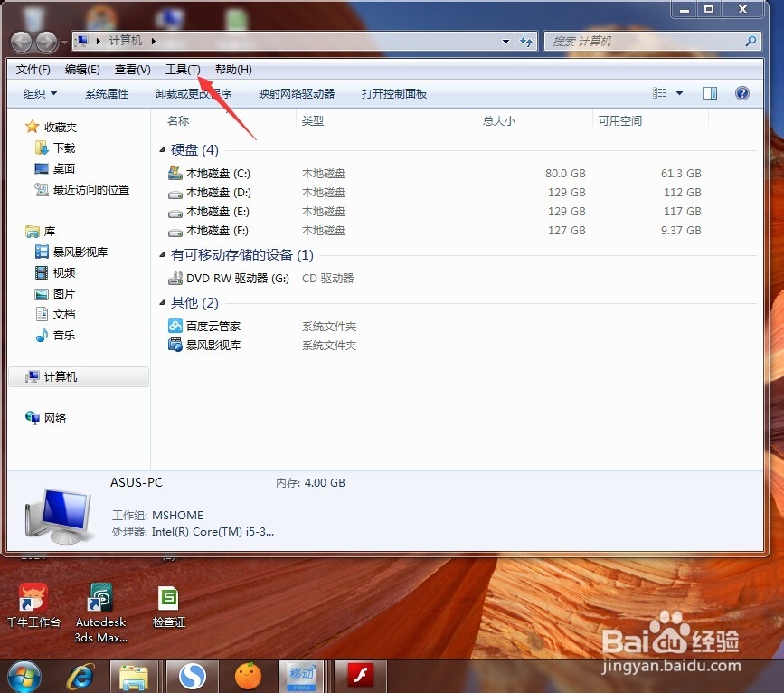Click Windows Explorer taskbar icon

(134, 678)
